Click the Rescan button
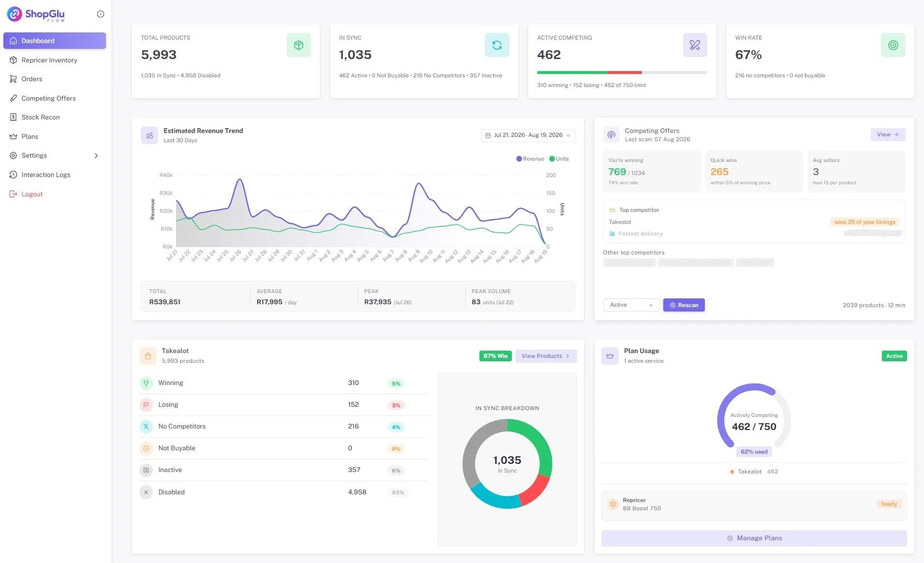The width and height of the screenshot is (924, 563). 684,305
